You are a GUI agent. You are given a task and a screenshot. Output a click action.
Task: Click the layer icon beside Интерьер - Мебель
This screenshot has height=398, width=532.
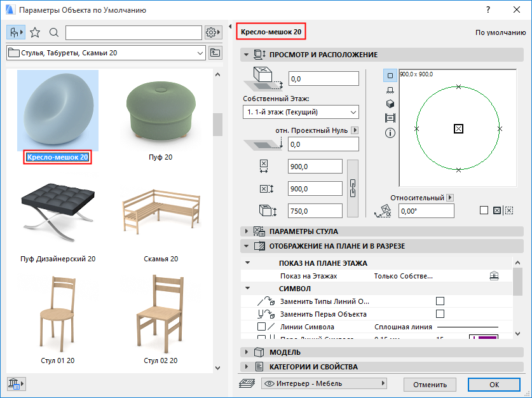click(247, 384)
